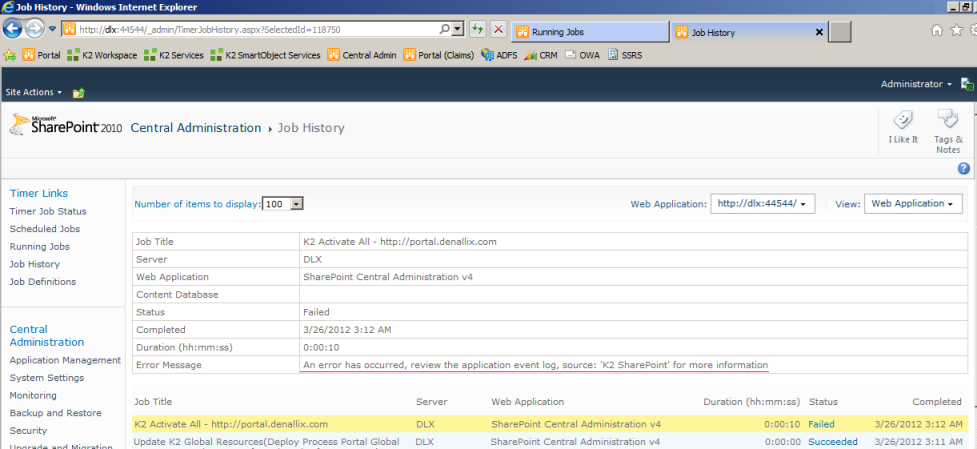
Task: Click the blue Help question mark icon
Action: point(964,168)
